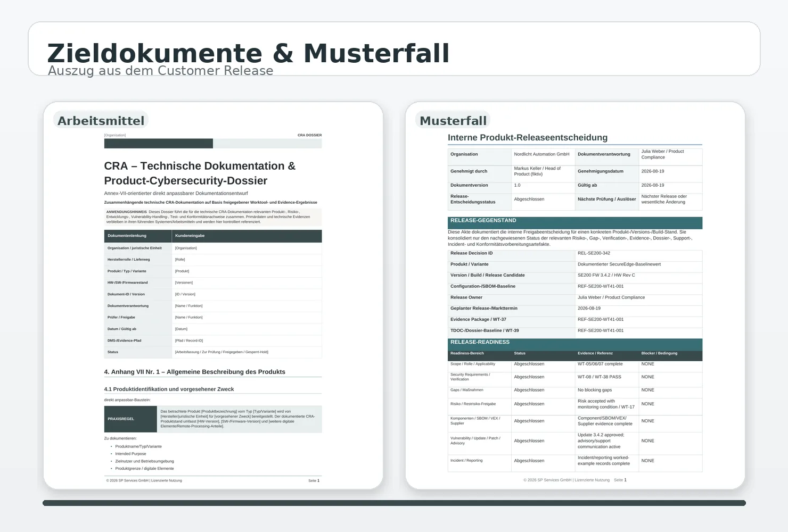788x532 pixels.
Task: Click the 'RELEASE-GEGENSTAND' section banner
Action: point(575,223)
